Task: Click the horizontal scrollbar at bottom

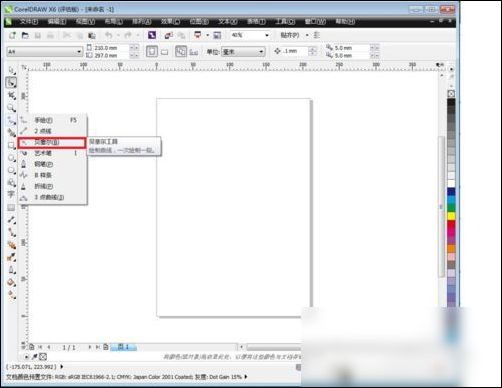Action: 273,348
